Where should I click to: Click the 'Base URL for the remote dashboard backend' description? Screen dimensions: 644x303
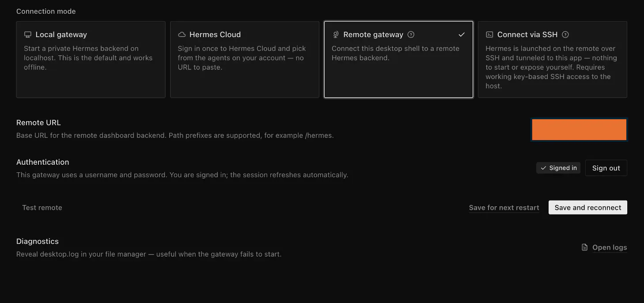pyautogui.click(x=175, y=136)
